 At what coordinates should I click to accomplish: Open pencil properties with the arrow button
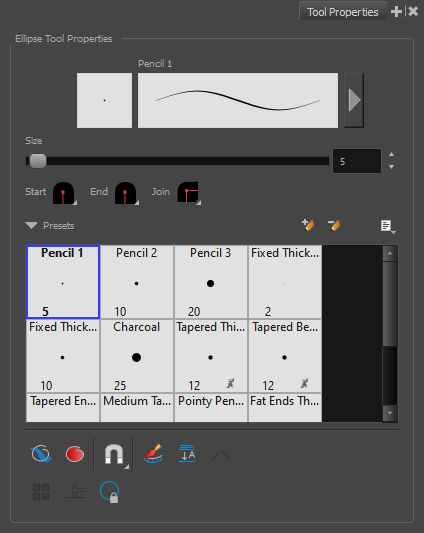[x=354, y=100]
